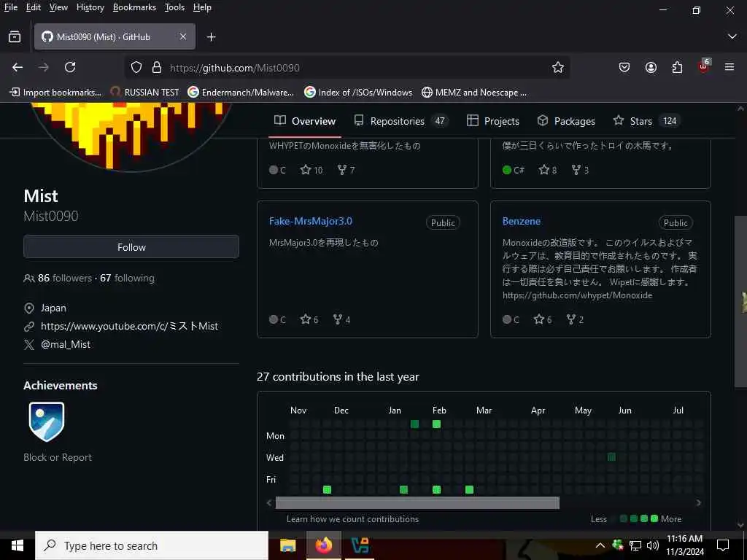Click the Windows taskbar search box
747x560 pixels.
click(x=152, y=545)
